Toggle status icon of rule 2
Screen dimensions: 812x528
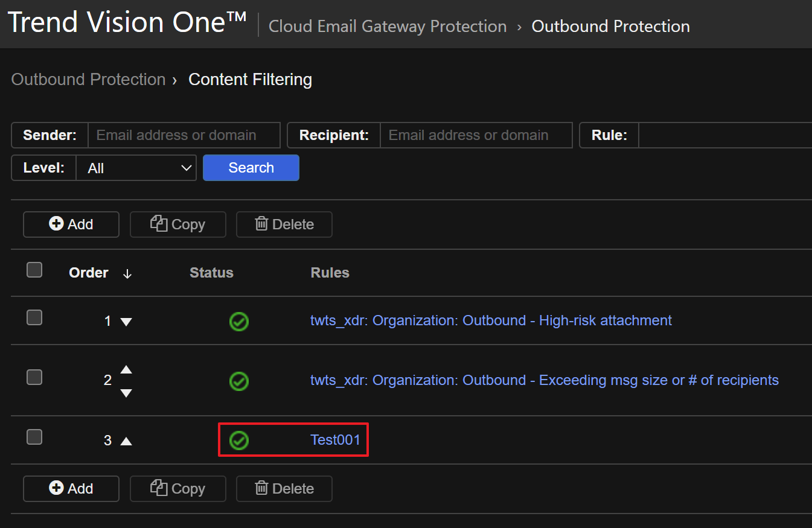pyautogui.click(x=239, y=381)
